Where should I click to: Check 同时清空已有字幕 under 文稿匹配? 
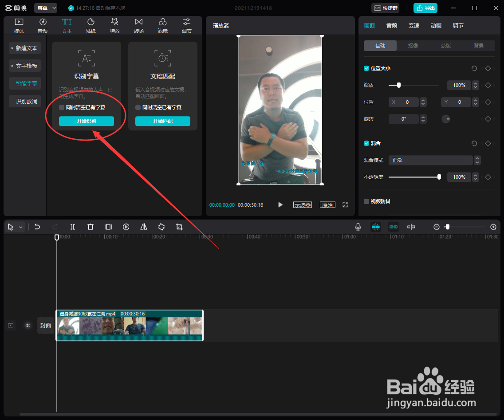[x=138, y=107]
